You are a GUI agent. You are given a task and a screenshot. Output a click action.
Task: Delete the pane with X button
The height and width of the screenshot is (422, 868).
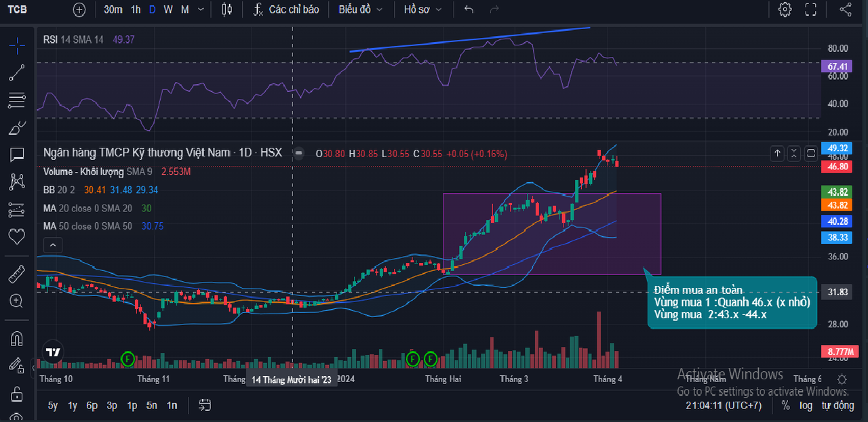click(794, 154)
